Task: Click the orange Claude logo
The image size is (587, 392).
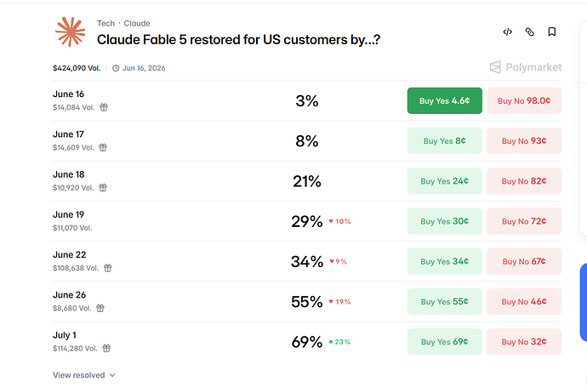Action: [x=70, y=31]
